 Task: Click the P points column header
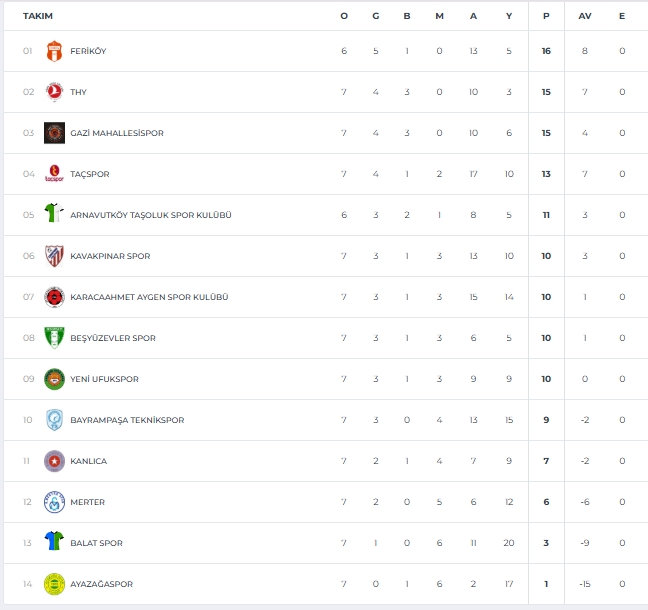click(546, 16)
